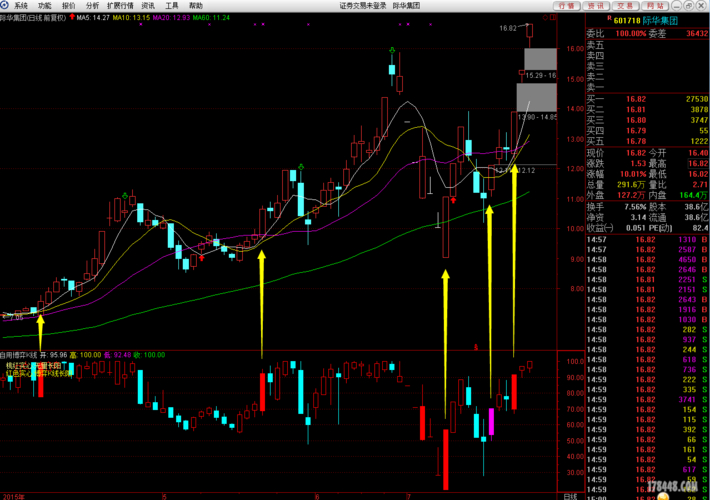710x500 pixels.
Task: Click the red R marker before 601718
Action: [x=609, y=18]
